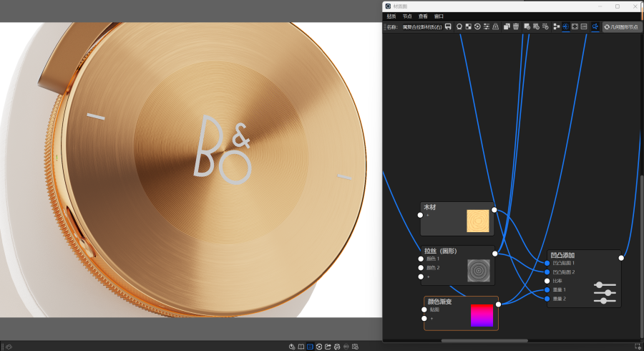Click the cloud library icon in bottom bar
The width and height of the screenshot is (644, 351).
[x=292, y=347]
